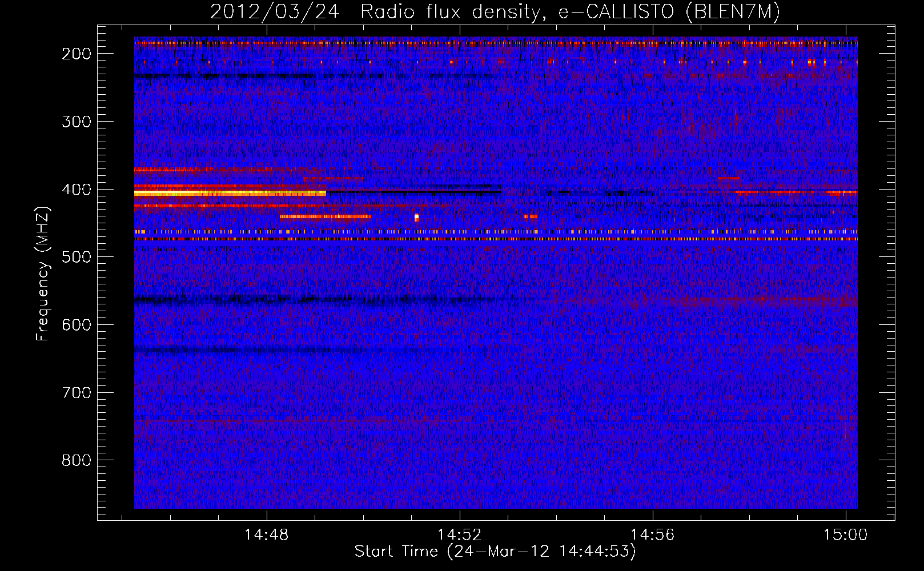The width and height of the screenshot is (924, 571).
Task: Click the 400 frequency tick label
Action: [76, 190]
